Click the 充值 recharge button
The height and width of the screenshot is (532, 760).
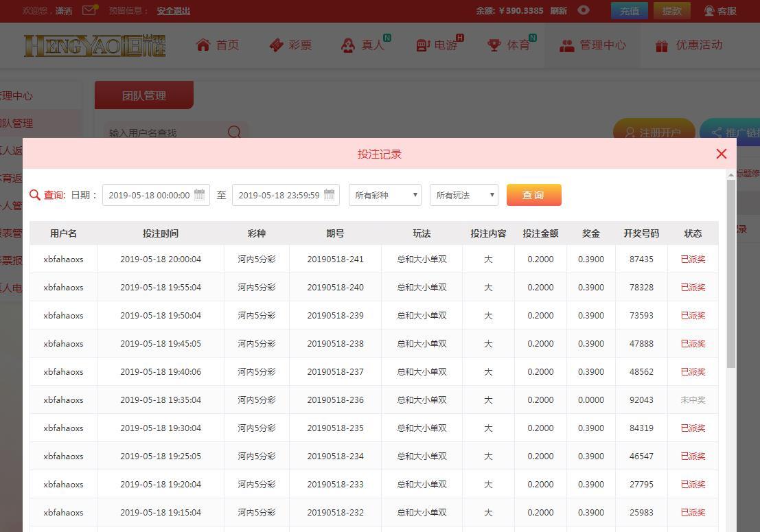coord(629,11)
